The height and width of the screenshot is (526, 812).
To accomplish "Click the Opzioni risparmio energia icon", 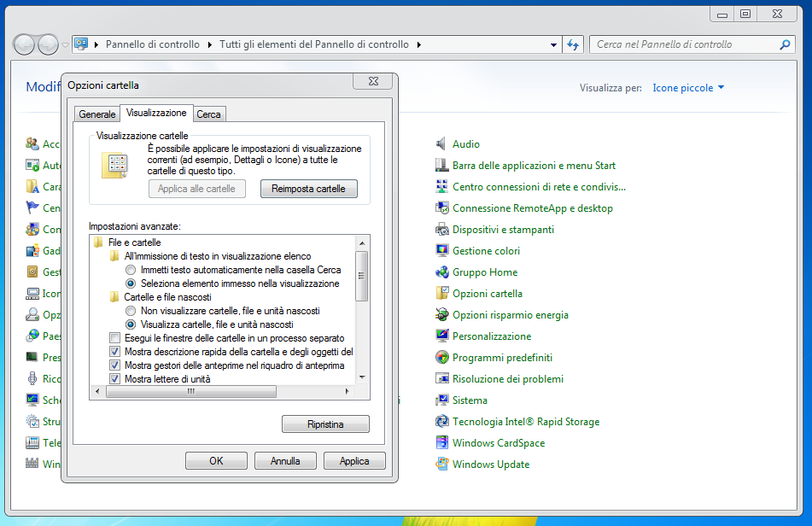I will [x=441, y=315].
